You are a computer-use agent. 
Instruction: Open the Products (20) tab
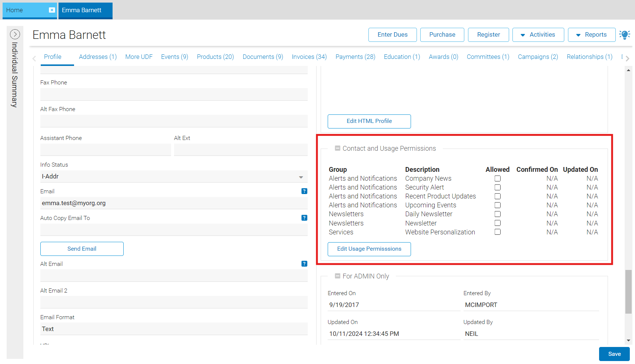point(215,57)
